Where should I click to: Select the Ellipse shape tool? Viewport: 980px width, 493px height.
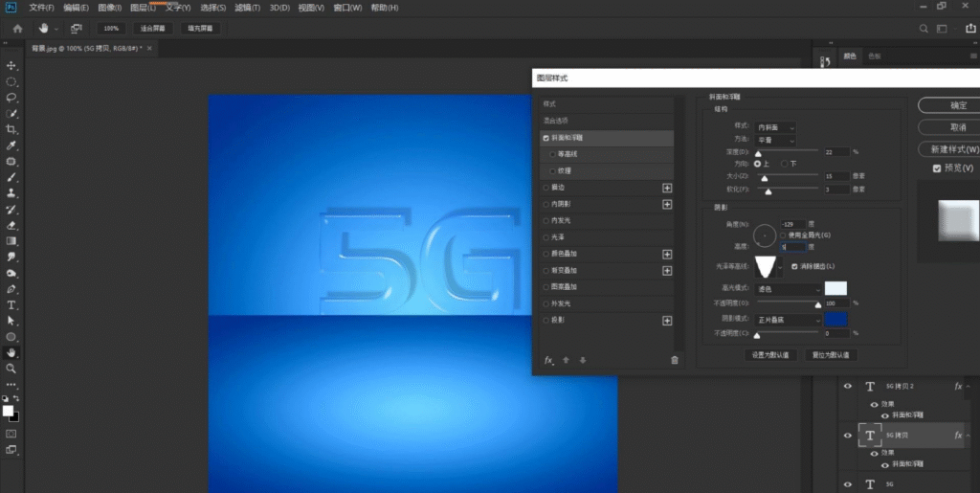pyautogui.click(x=11, y=337)
